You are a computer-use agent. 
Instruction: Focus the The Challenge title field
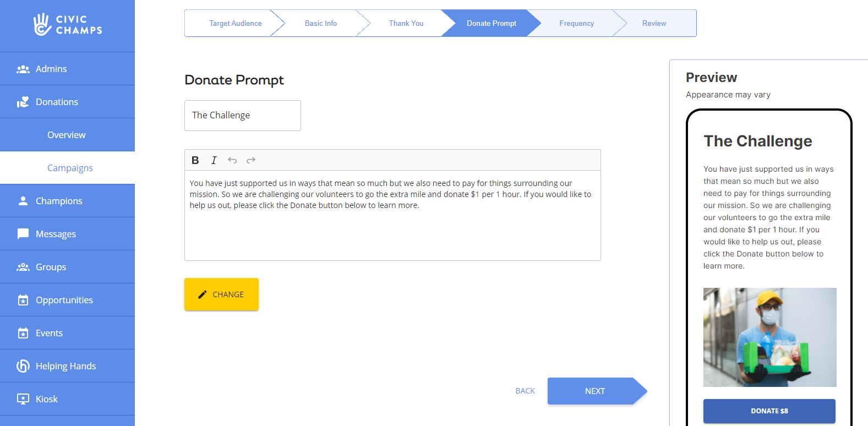pos(243,116)
